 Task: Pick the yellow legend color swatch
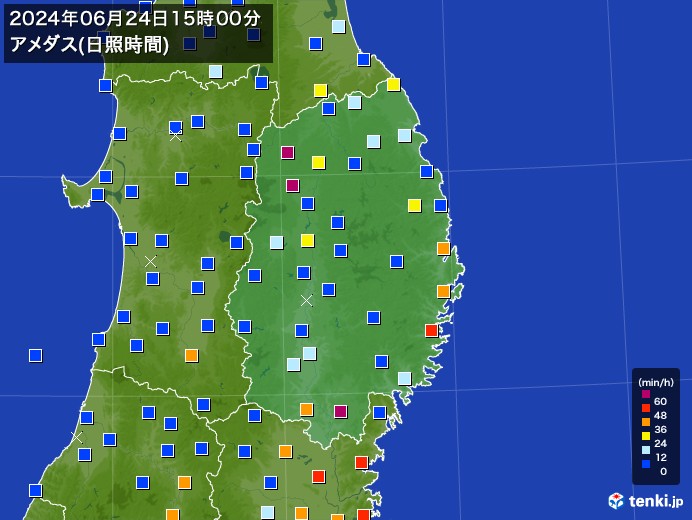[646, 436]
